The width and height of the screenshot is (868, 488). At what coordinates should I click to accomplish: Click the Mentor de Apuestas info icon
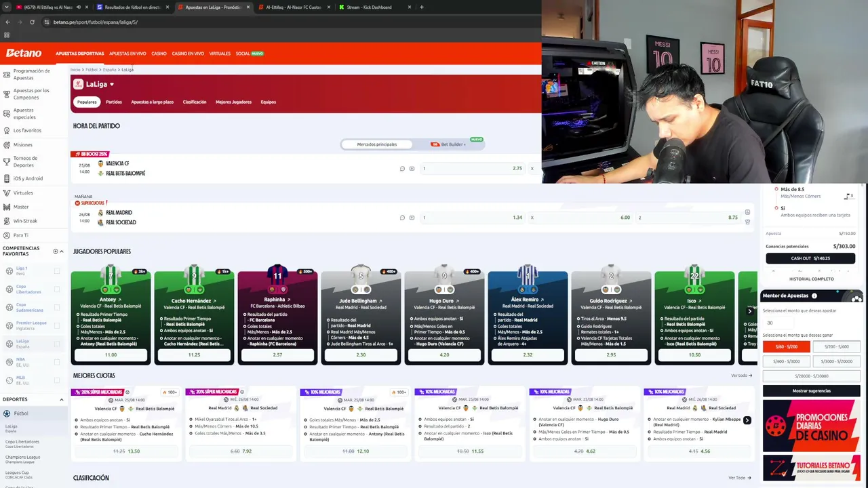point(814,296)
